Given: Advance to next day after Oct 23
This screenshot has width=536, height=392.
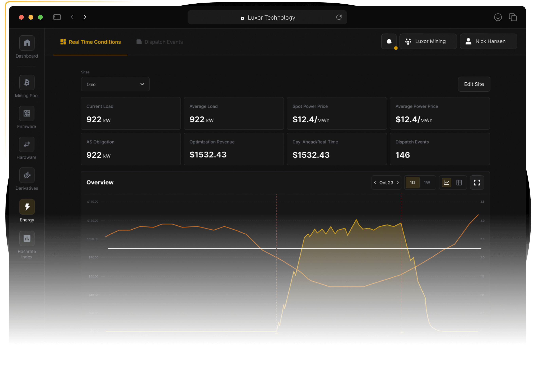Looking at the screenshot, I should tap(398, 183).
